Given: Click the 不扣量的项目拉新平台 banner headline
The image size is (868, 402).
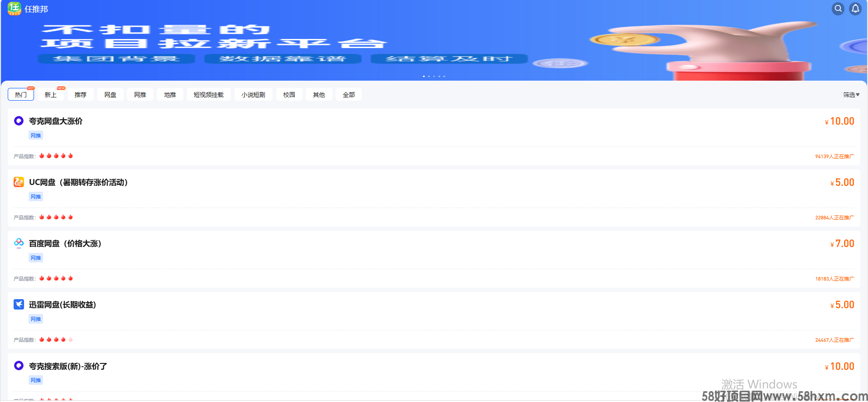Looking at the screenshot, I should pos(214,37).
